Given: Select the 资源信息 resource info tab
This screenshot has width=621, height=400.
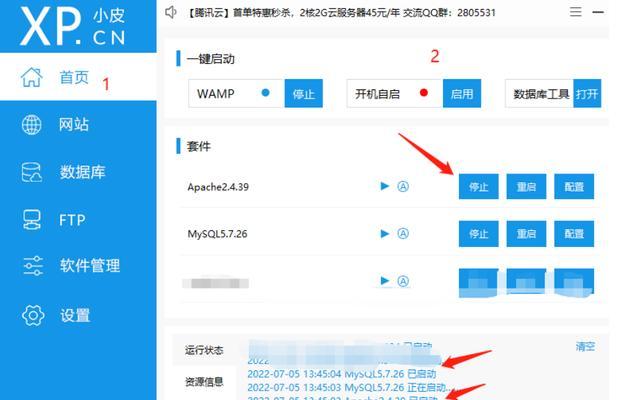Looking at the screenshot, I should click(x=204, y=381).
